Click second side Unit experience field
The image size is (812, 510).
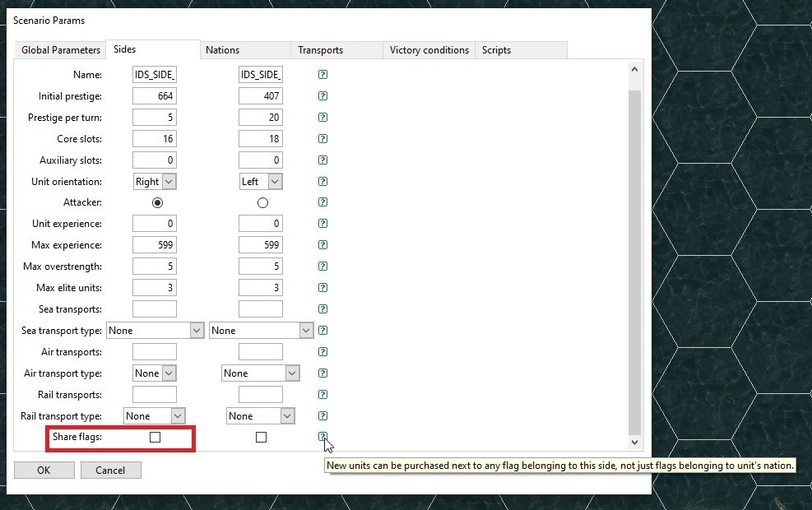pyautogui.click(x=261, y=224)
